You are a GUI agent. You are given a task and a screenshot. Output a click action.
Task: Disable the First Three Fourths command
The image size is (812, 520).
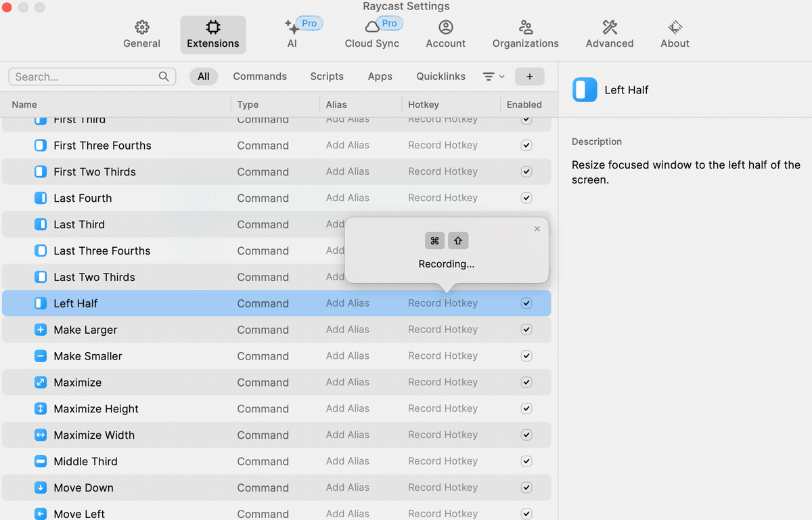(526, 146)
